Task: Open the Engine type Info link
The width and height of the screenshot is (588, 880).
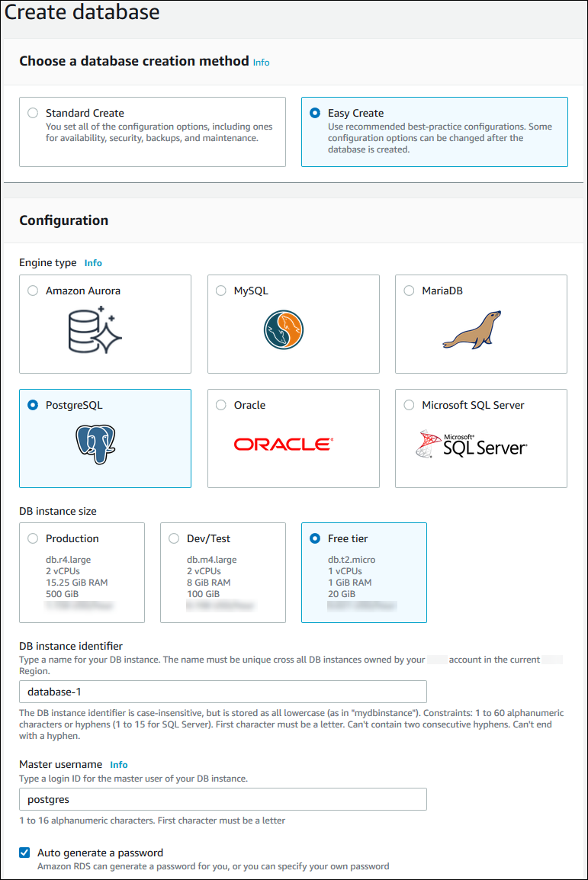Action: click(93, 263)
